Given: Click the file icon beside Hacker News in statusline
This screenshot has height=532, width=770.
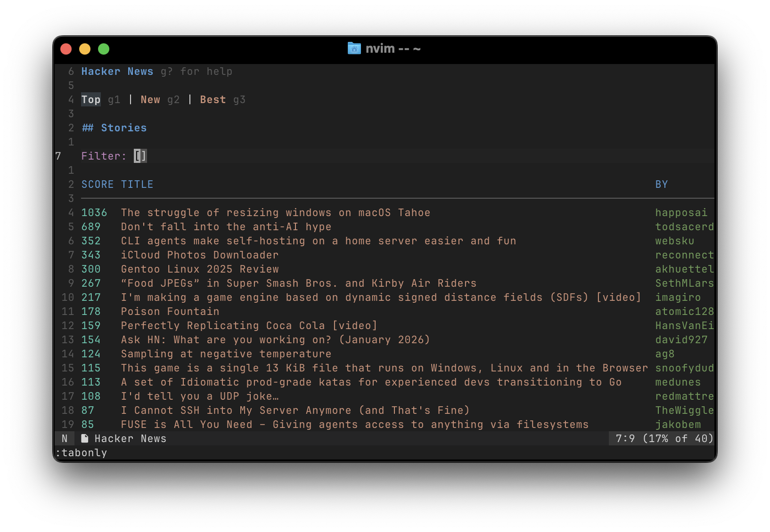Looking at the screenshot, I should [x=84, y=438].
